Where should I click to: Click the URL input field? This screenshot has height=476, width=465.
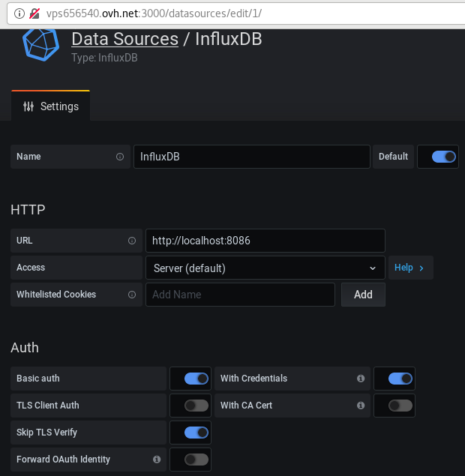[x=265, y=241]
